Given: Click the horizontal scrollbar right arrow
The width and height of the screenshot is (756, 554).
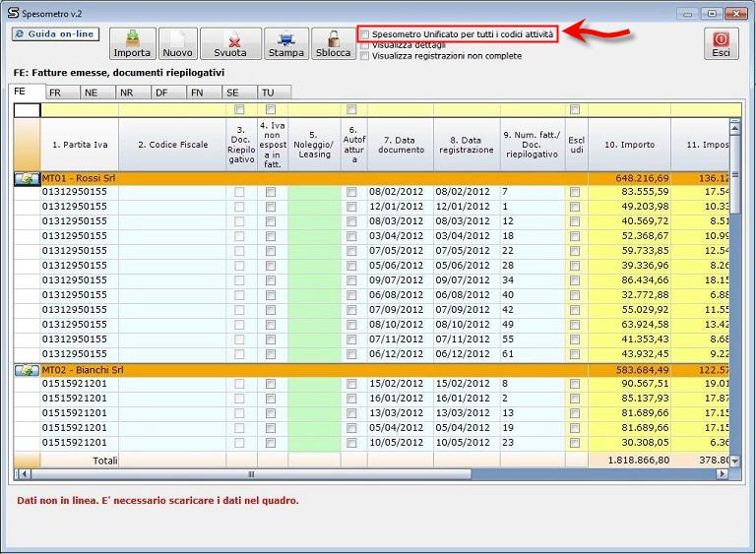Looking at the screenshot, I should point(723,474).
